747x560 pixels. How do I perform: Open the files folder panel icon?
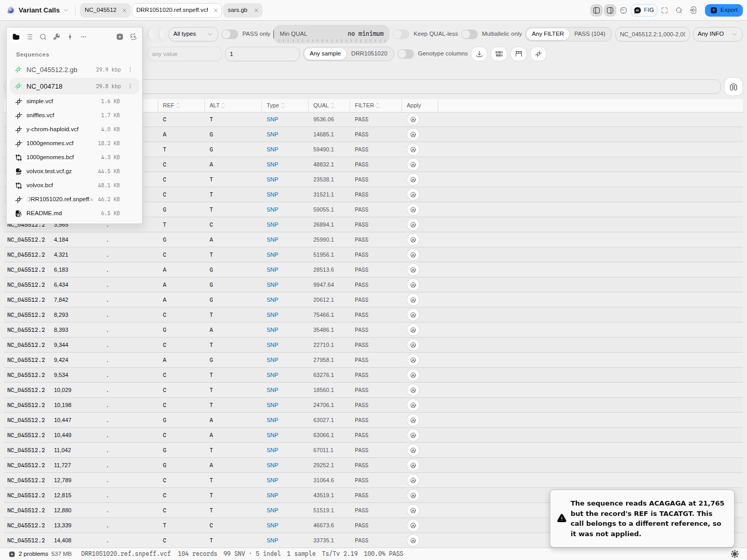[16, 37]
